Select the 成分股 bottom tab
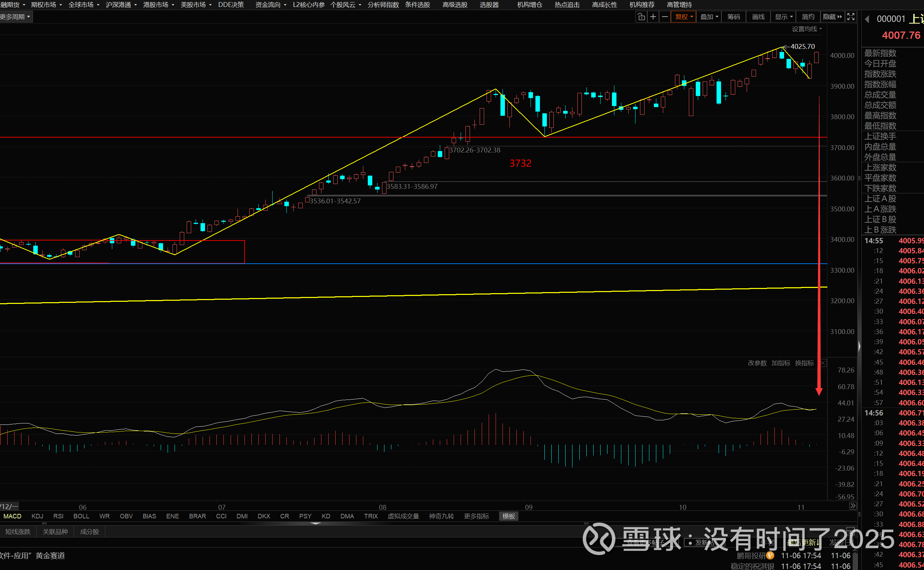Viewport: 924px width, 570px height. [89, 532]
